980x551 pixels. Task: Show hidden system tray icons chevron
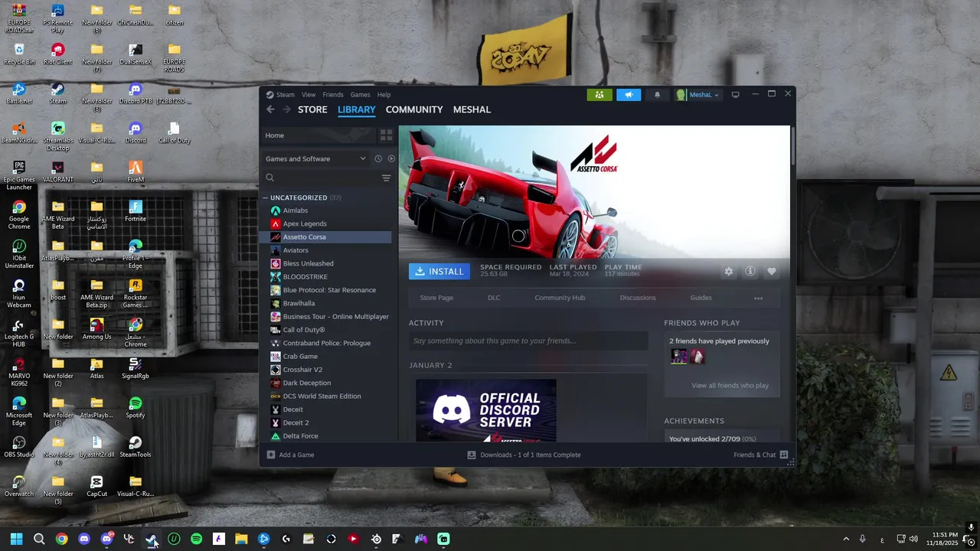coord(846,539)
